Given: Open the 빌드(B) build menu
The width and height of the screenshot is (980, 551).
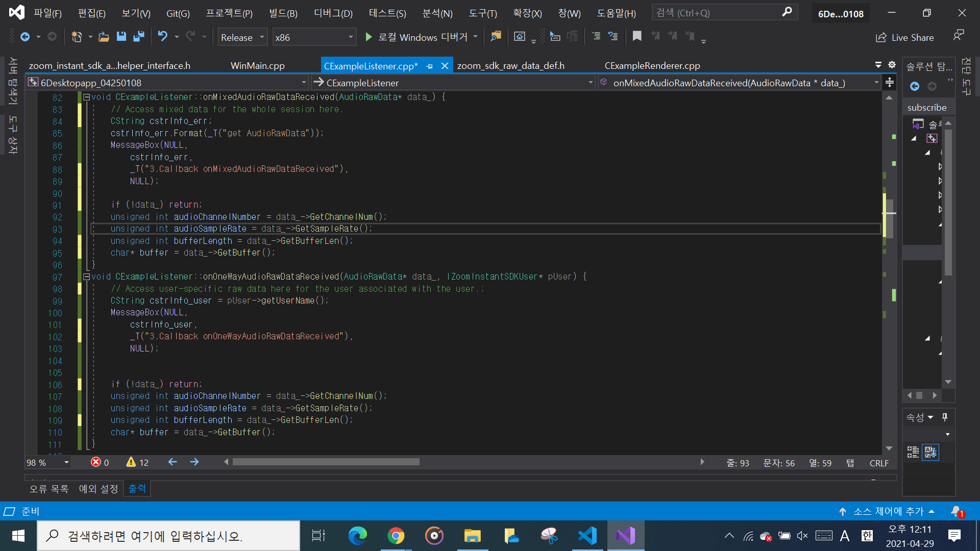Looking at the screenshot, I should pyautogui.click(x=283, y=13).
